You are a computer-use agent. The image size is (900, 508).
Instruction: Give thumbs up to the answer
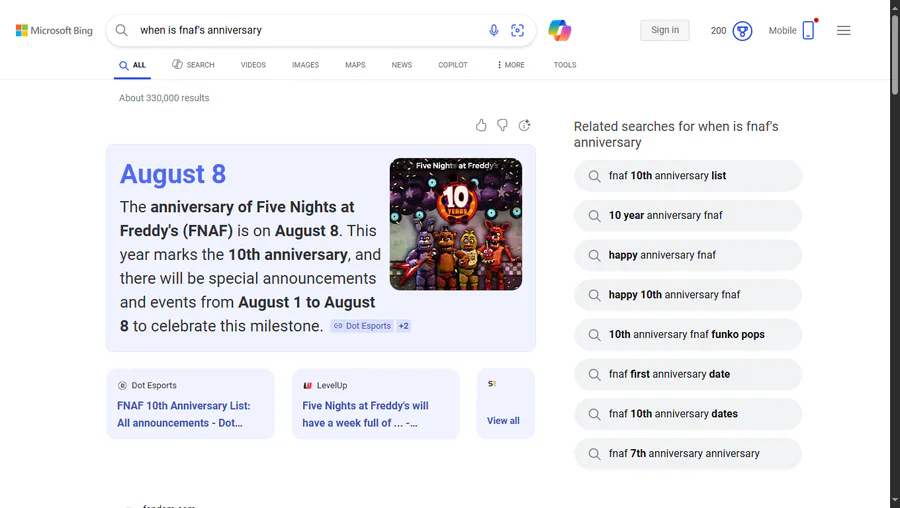[481, 125]
